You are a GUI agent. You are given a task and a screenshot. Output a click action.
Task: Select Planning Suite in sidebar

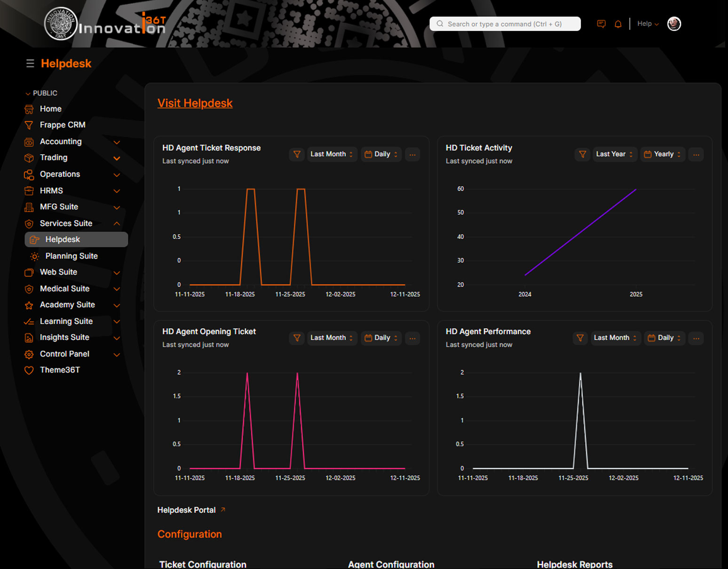(x=71, y=256)
